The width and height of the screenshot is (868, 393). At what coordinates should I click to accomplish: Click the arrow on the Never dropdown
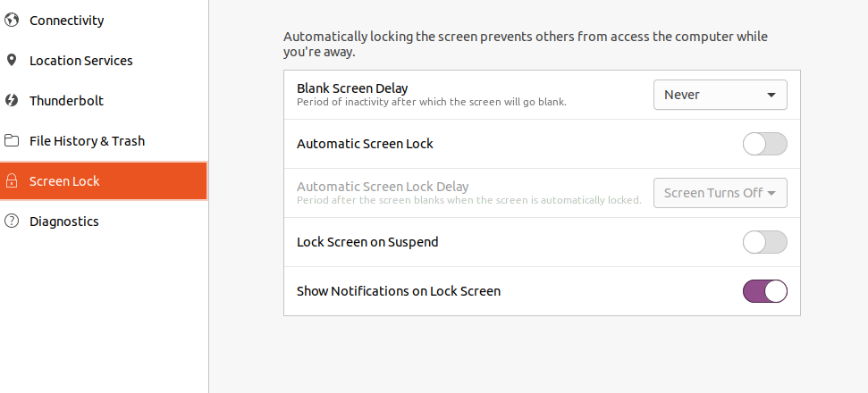pos(771,95)
